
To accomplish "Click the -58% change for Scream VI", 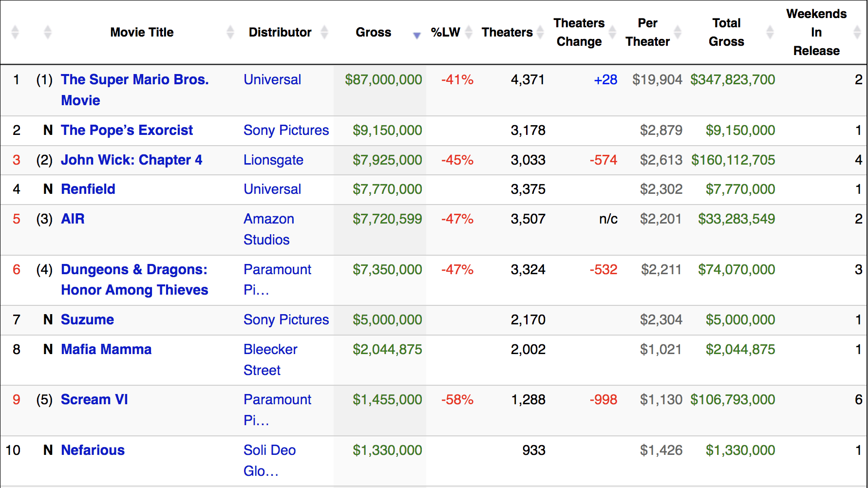I will (x=457, y=399).
